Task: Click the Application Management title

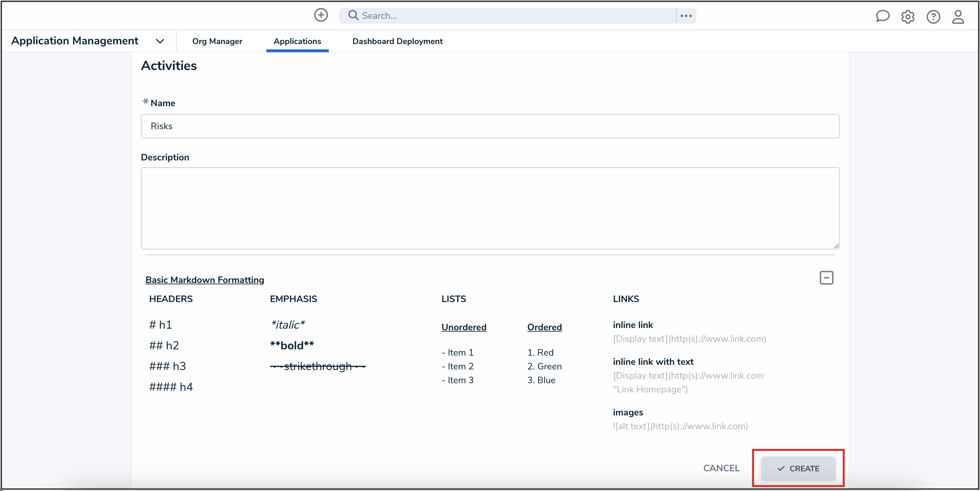Action: coord(75,41)
